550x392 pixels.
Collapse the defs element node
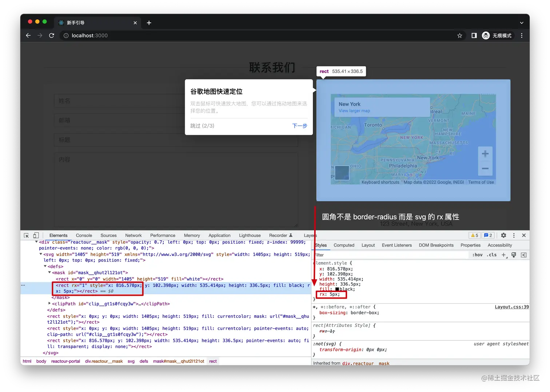45,266
